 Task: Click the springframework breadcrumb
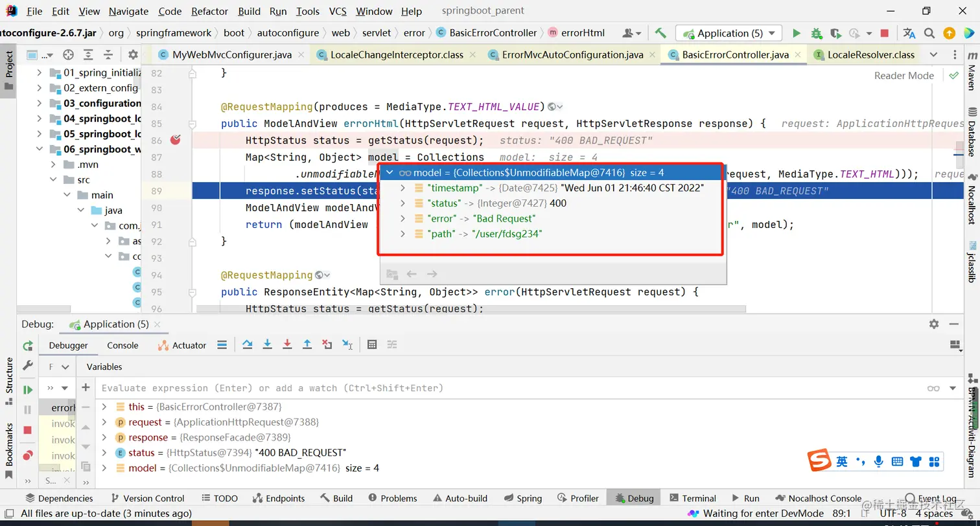173,33
